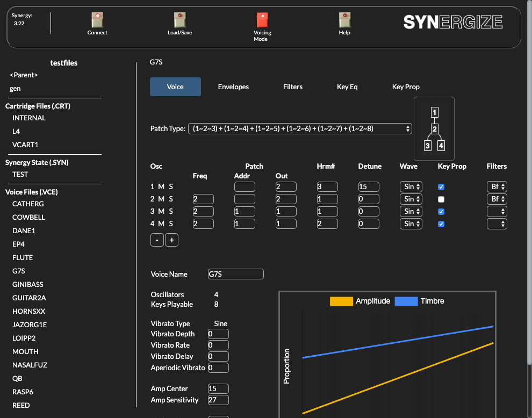Open Wave dropdown for oscillator 3
The height and width of the screenshot is (418, 532).
(x=411, y=211)
